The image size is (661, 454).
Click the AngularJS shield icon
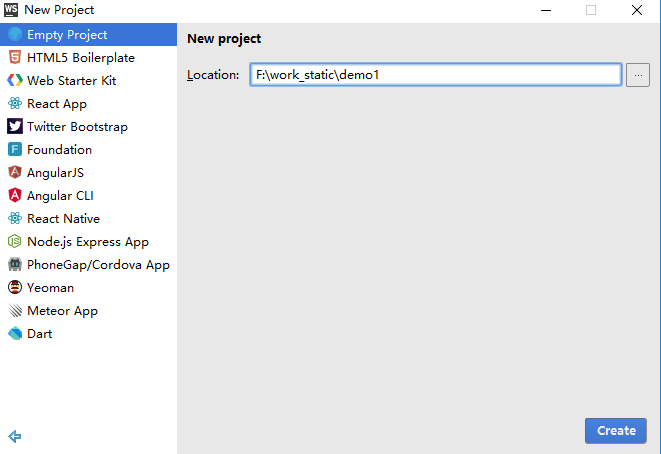pyautogui.click(x=15, y=173)
